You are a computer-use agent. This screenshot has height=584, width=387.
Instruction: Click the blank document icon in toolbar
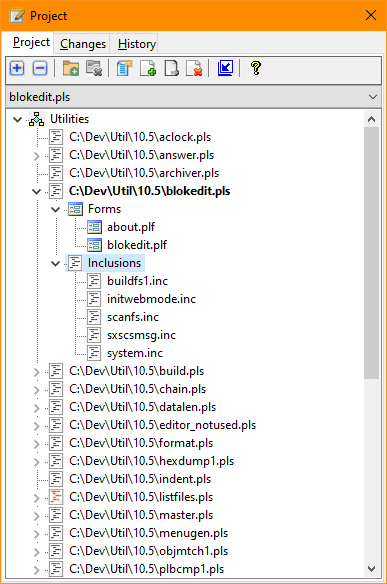pos(171,68)
